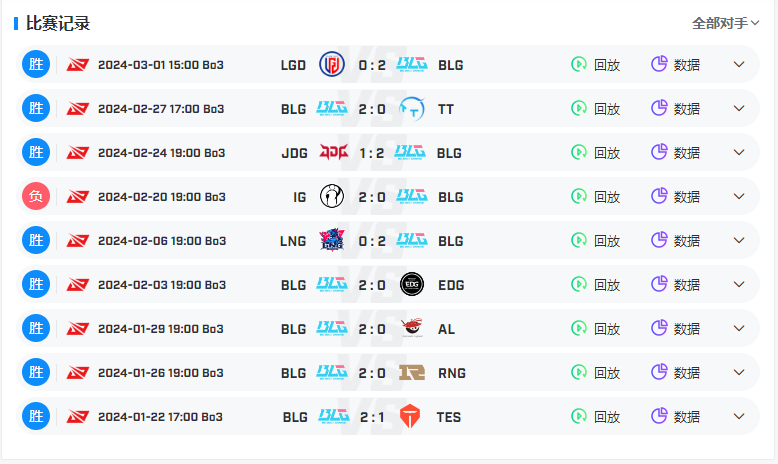The width and height of the screenshot is (778, 464).
Task: Click the red 负 badge on IG match
Action: (x=36, y=196)
